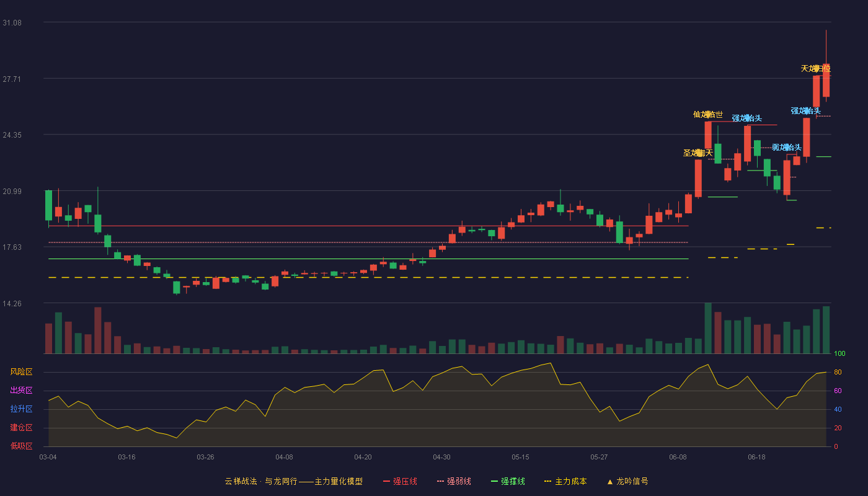Image resolution: width=868 pixels, height=496 pixels.
Task: Toggle the 云梯战法·与龙同行 主力量化模型 legend entry
Action: point(293,481)
